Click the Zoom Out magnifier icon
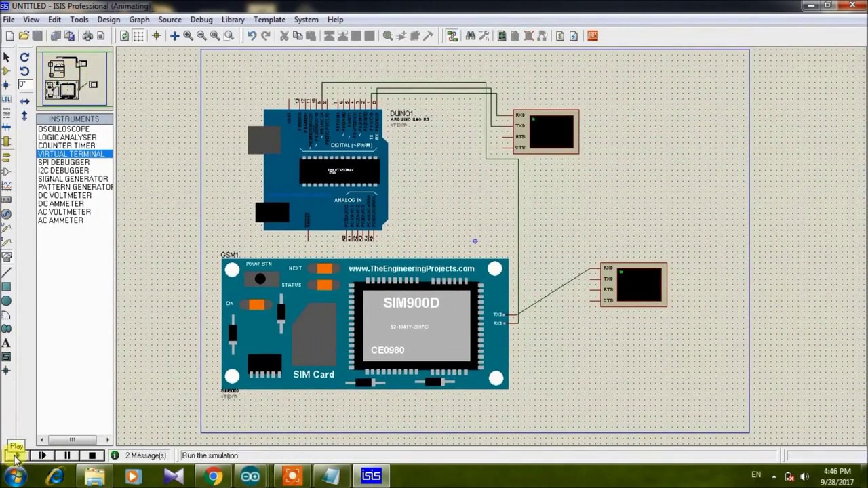This screenshot has width=868, height=488. point(201,36)
